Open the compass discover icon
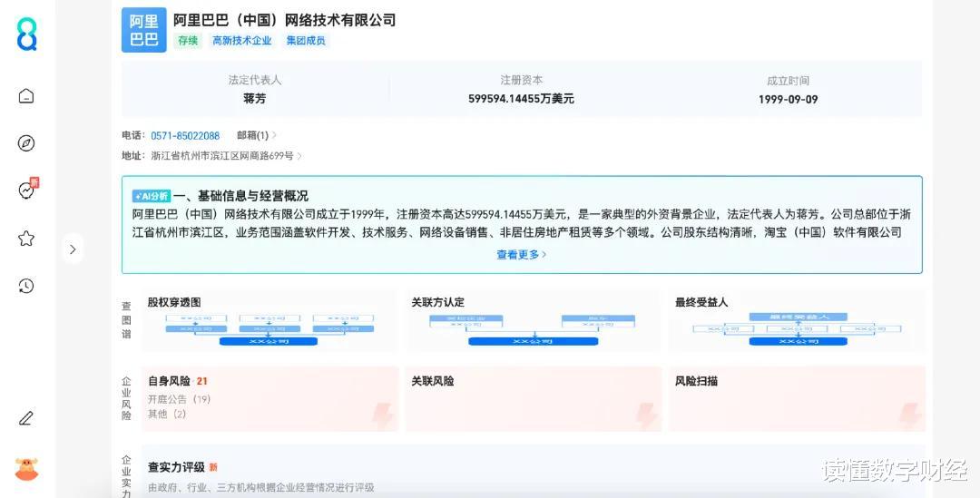The image size is (980, 498). [26, 143]
